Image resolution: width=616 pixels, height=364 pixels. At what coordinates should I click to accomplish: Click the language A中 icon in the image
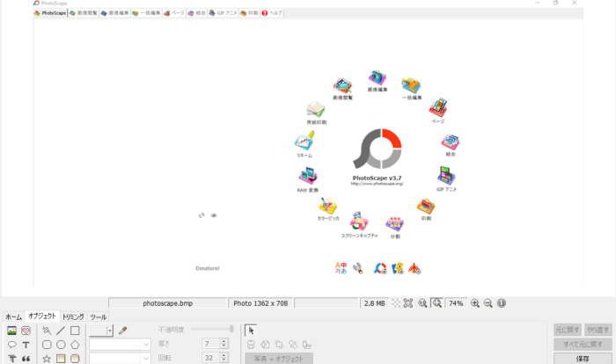pyautogui.click(x=341, y=268)
